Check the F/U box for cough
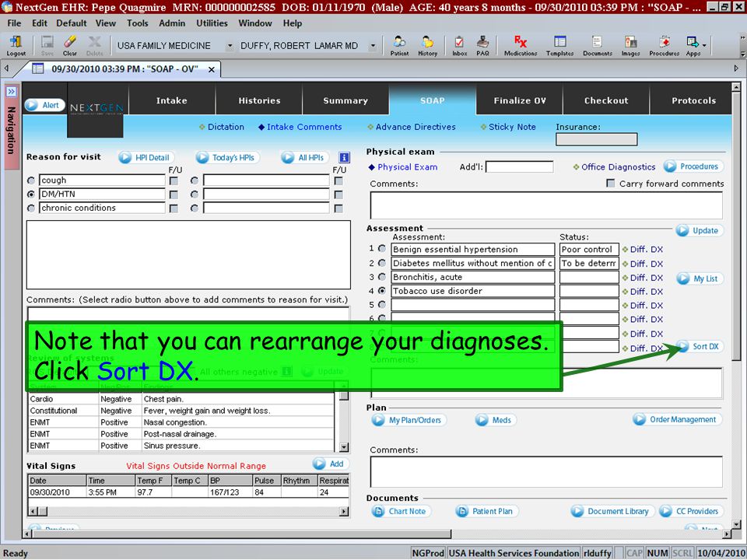Screen dimensions: 747x560 (x=174, y=181)
